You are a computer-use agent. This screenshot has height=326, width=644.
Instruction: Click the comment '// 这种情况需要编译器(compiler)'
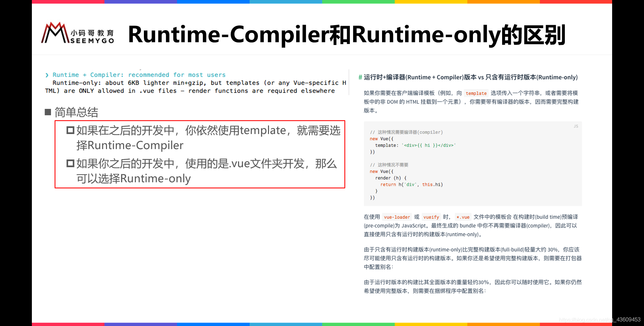click(x=406, y=132)
